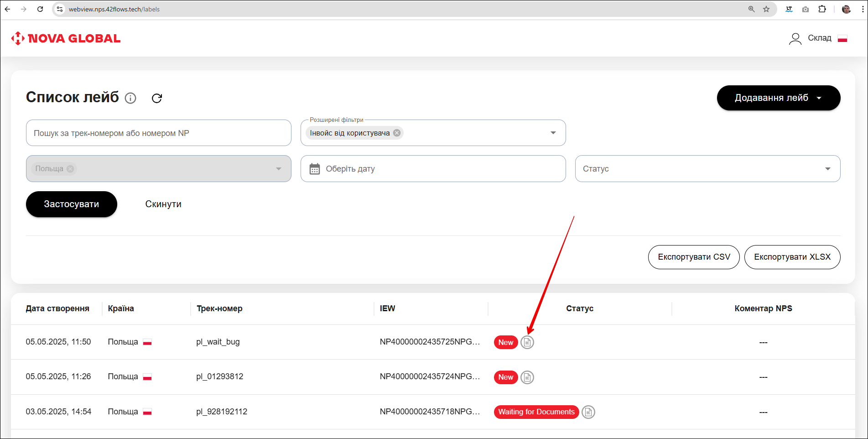Image resolution: width=868 pixels, height=439 pixels.
Task: Remove the Інвойс від користувача filter chip
Action: [397, 133]
